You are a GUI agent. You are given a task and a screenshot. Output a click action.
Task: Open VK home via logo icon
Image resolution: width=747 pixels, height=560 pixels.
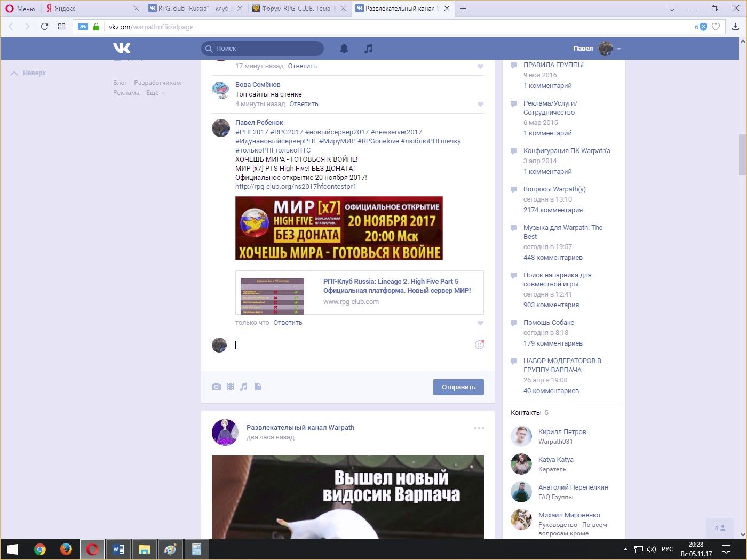(122, 48)
